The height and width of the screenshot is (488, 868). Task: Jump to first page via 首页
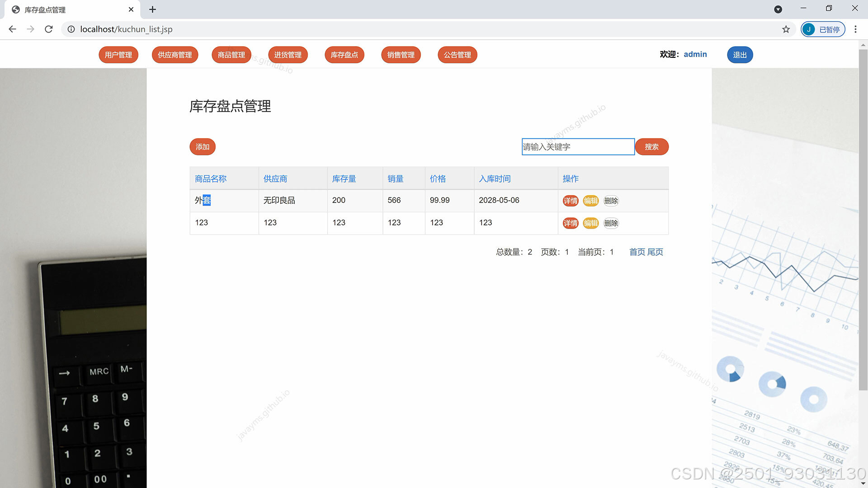[637, 252]
